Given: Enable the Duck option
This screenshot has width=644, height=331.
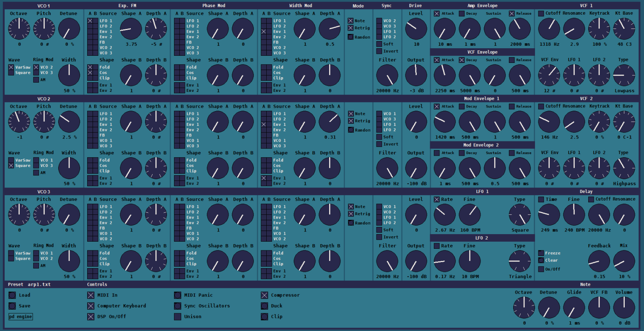Looking at the screenshot, I should 264,306.
